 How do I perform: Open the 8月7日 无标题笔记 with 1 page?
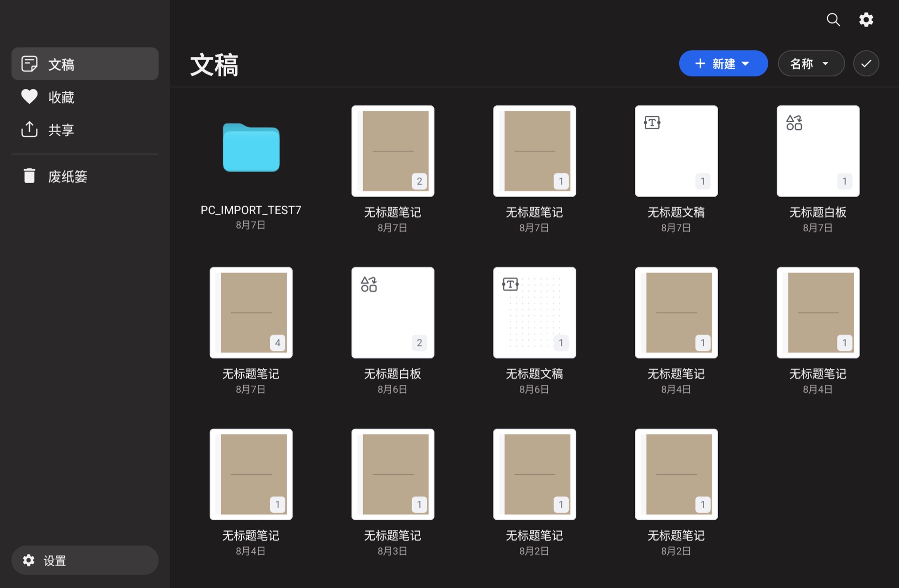click(x=534, y=151)
